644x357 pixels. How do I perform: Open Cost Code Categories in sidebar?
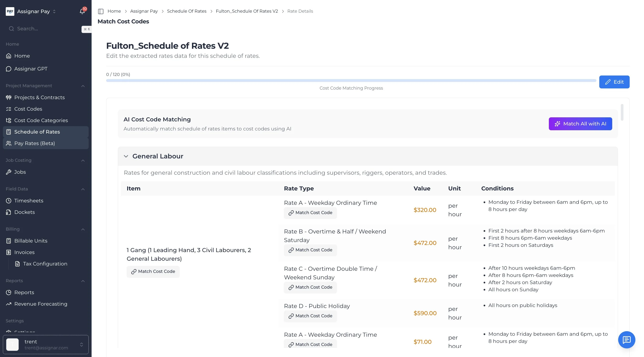(41, 120)
